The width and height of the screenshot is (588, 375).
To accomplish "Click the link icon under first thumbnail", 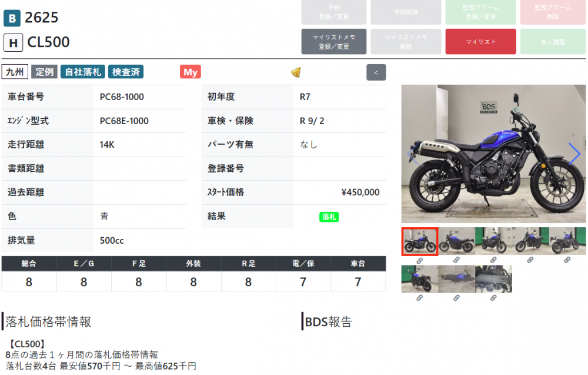I will click(419, 260).
